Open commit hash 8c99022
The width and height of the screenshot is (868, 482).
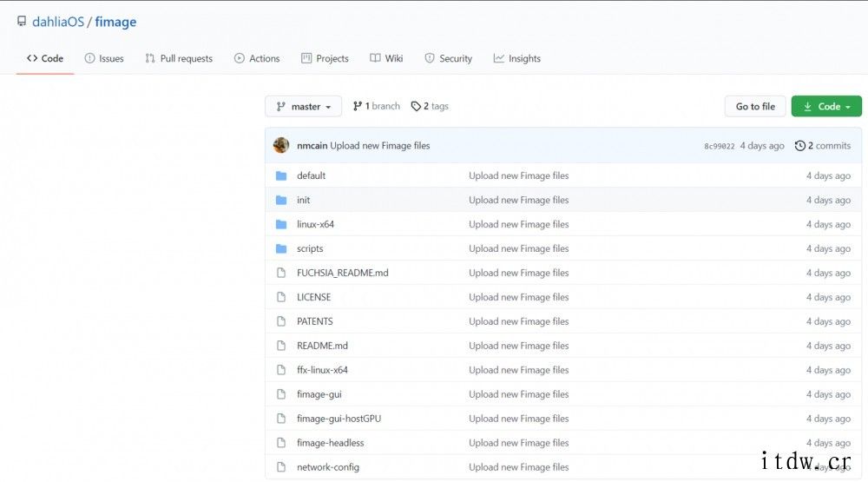click(x=719, y=146)
